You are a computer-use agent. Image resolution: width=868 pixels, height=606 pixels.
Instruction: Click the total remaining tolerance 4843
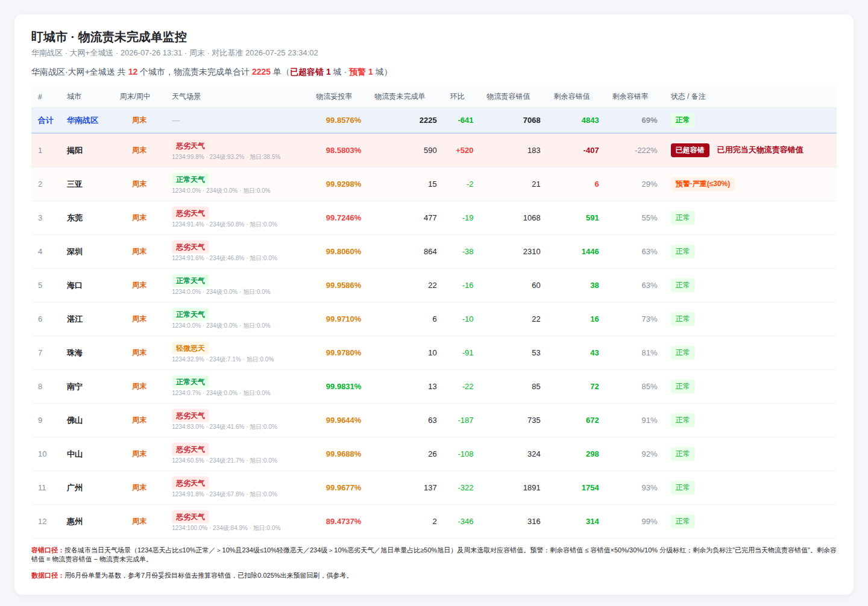tap(590, 120)
